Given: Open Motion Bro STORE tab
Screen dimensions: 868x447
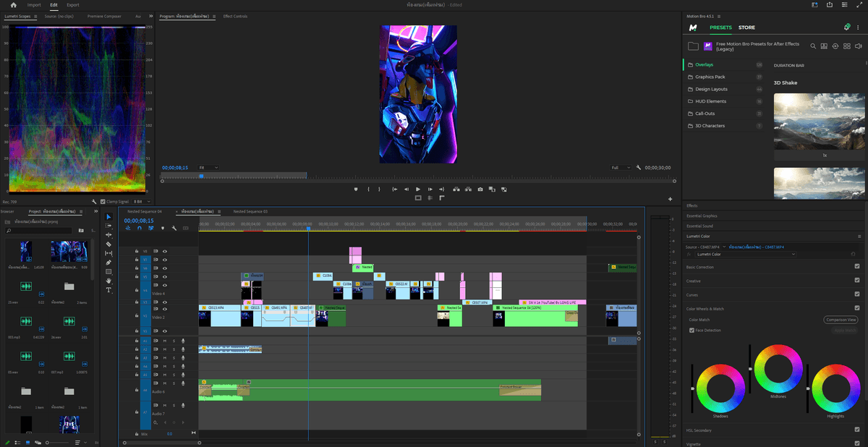Looking at the screenshot, I should pyautogui.click(x=746, y=27).
